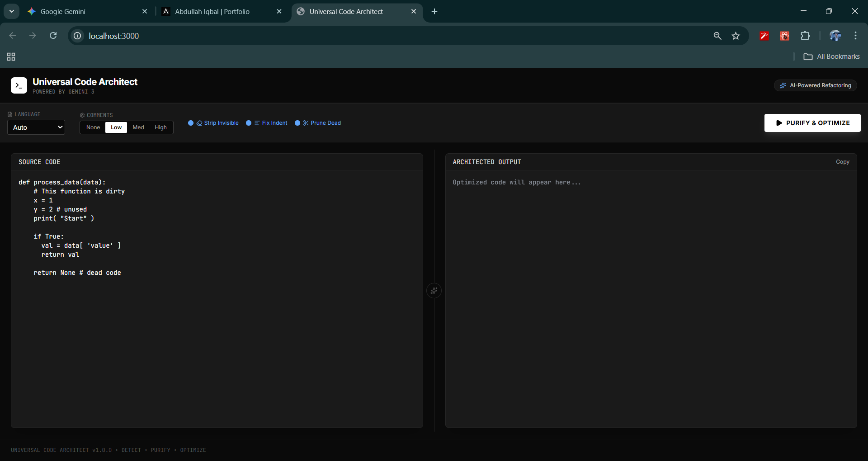This screenshot has width=868, height=461.
Task: Click the sparkle icon between code panels
Action: pyautogui.click(x=434, y=291)
